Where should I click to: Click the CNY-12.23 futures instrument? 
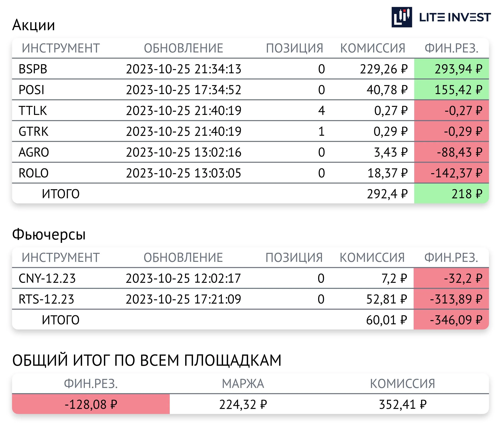pos(47,278)
